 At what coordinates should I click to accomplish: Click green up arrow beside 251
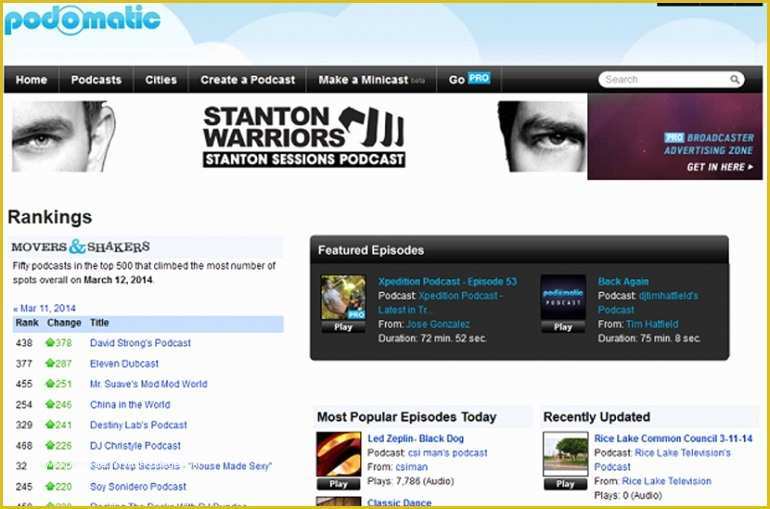50,383
